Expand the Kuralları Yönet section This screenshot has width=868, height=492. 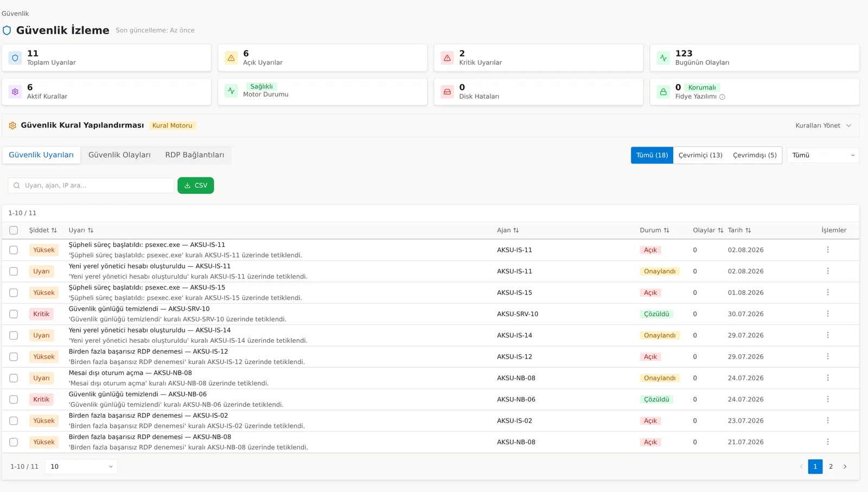point(823,125)
